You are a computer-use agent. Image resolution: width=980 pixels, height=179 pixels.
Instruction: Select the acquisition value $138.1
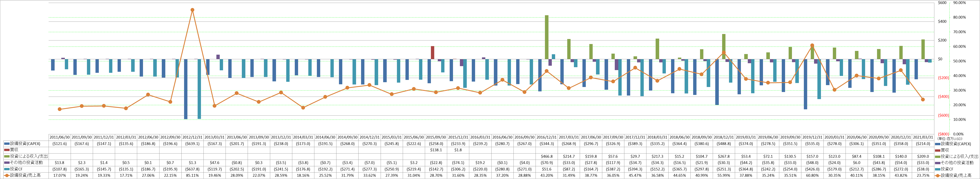click(436, 150)
